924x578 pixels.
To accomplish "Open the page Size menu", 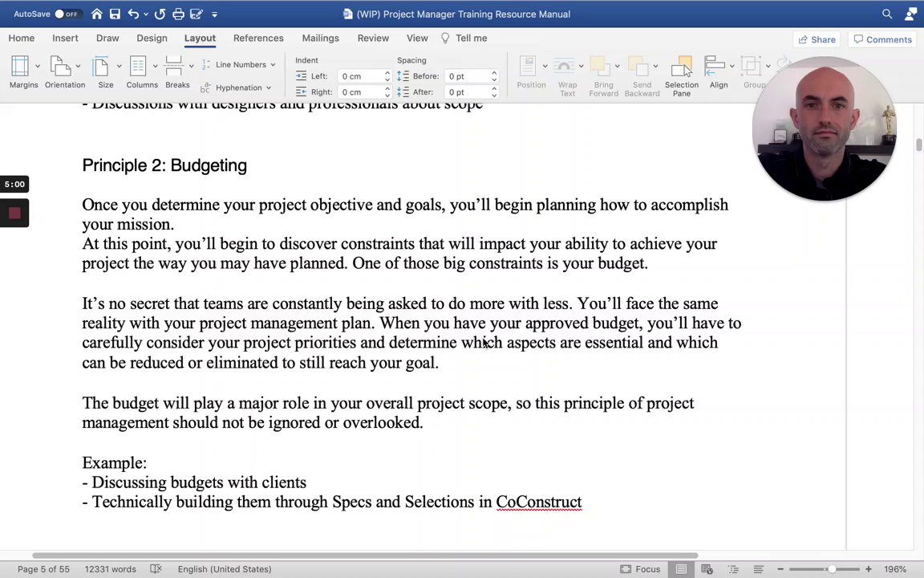I will (106, 72).
